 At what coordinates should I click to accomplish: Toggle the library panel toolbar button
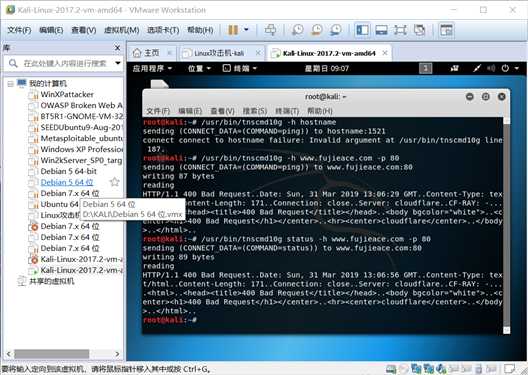(x=362, y=30)
